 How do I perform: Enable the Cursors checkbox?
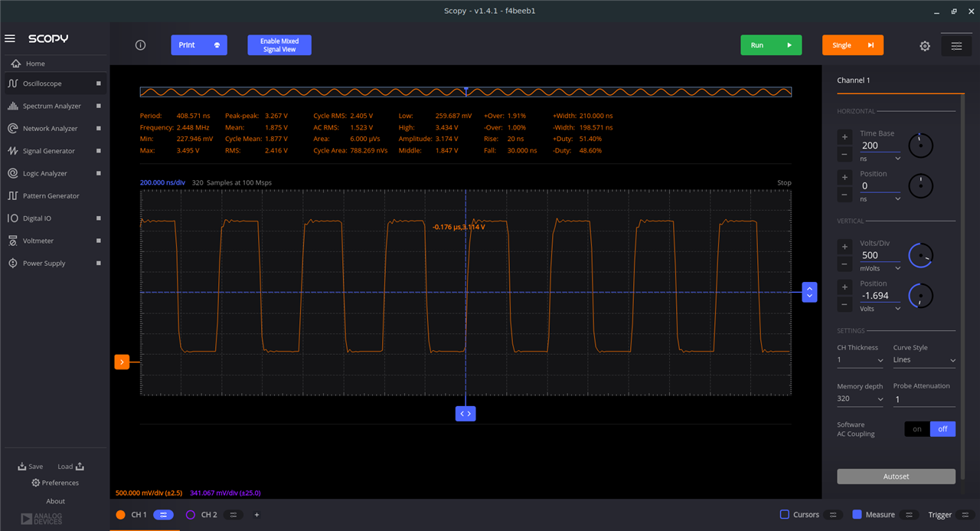coord(785,515)
